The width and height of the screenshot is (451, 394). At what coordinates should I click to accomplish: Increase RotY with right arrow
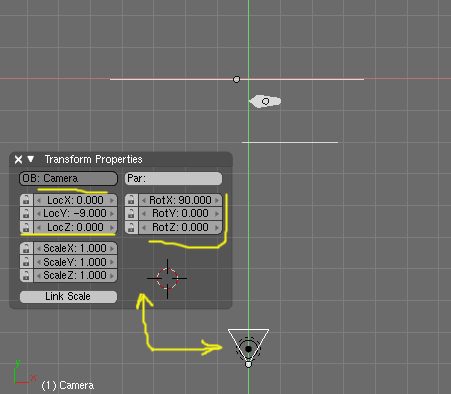(217, 213)
